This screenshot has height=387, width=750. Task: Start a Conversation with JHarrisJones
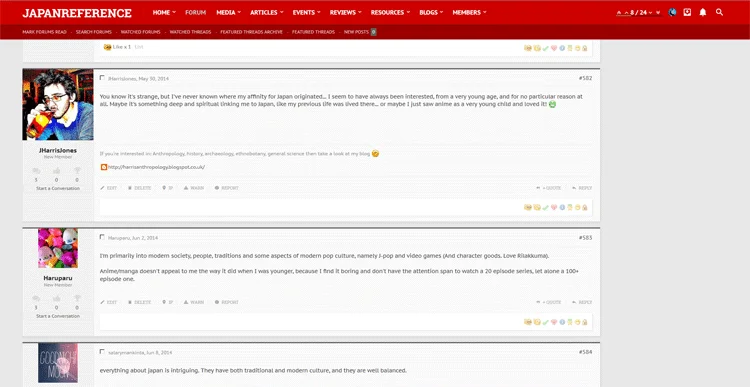(x=58, y=188)
